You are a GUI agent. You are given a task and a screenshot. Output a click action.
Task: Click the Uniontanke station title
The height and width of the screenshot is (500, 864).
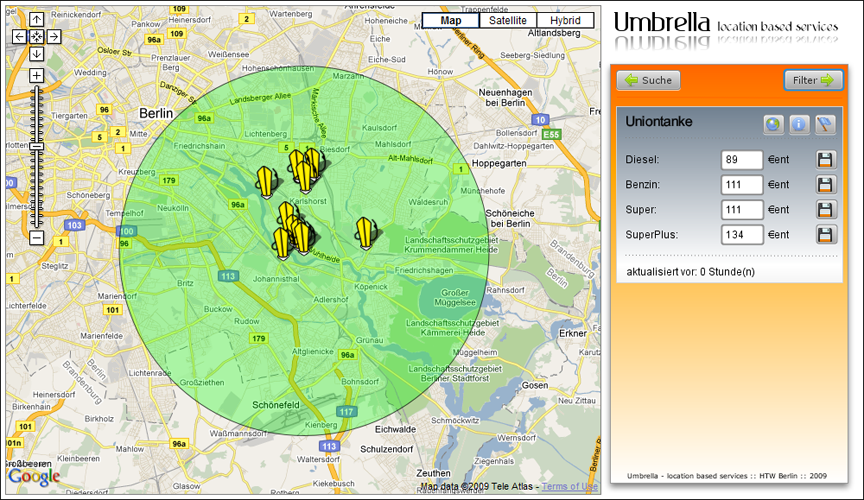[658, 122]
